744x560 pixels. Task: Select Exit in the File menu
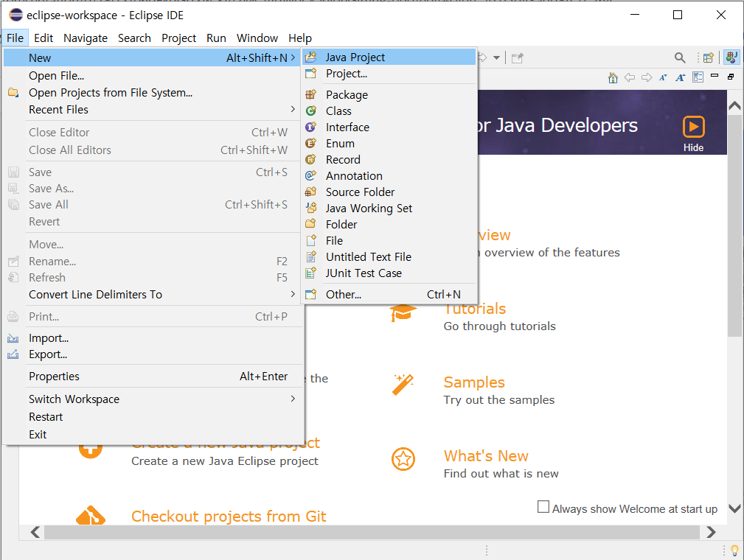click(x=152, y=434)
